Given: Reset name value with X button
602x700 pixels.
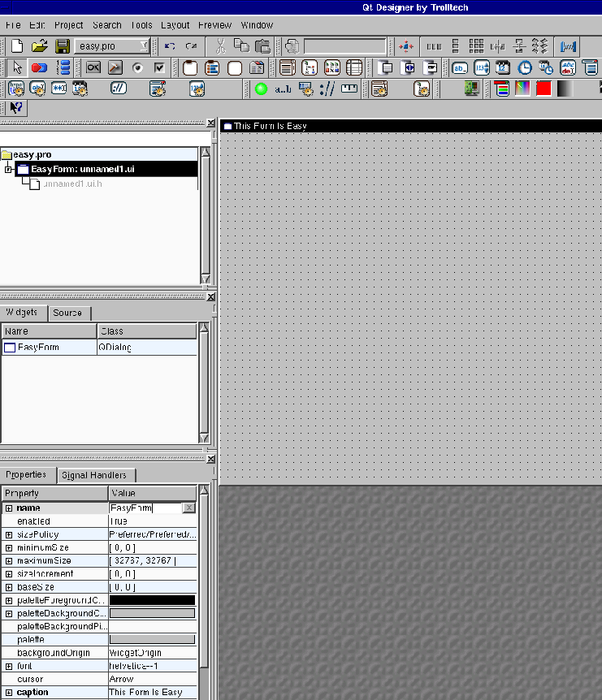Looking at the screenshot, I should [x=189, y=508].
